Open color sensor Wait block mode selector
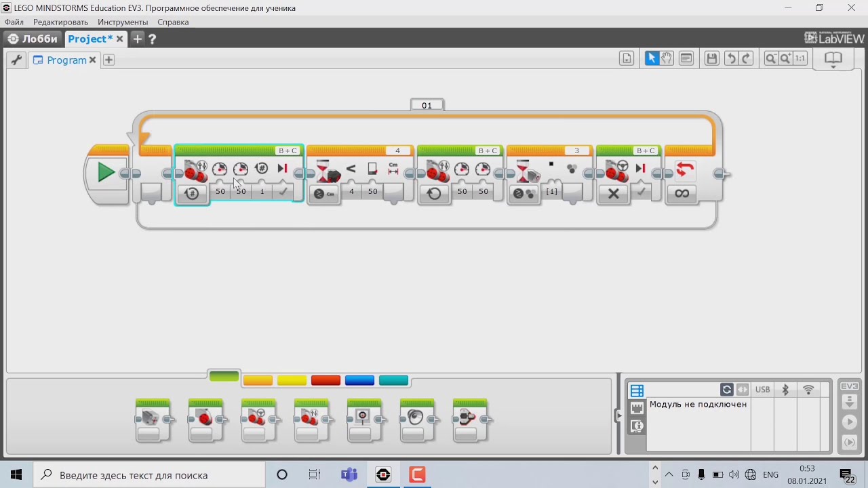This screenshot has height=488, width=868. (524, 193)
